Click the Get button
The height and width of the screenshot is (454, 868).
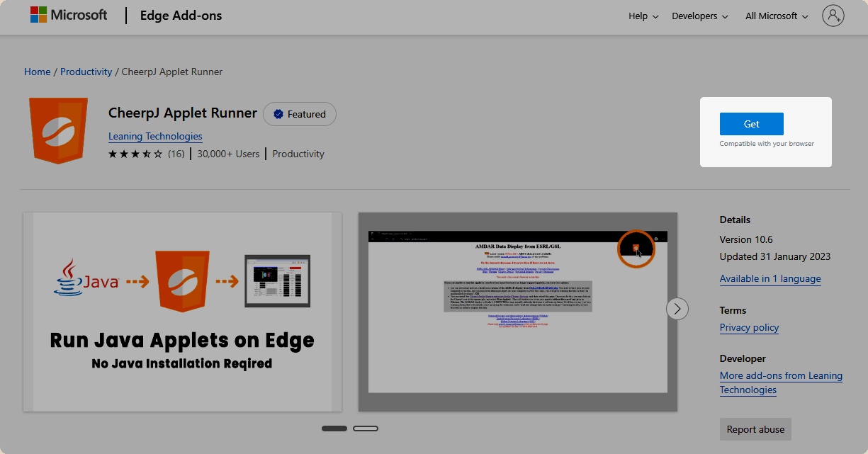pyautogui.click(x=751, y=124)
